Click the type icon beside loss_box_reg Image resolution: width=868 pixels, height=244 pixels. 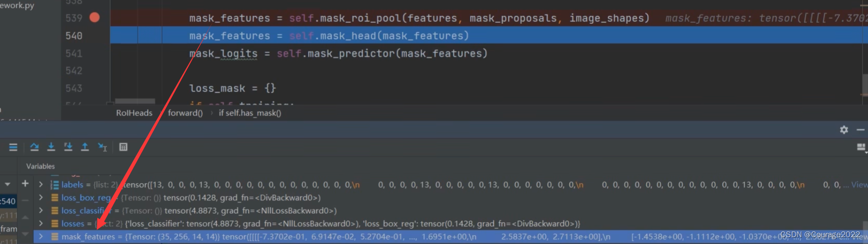pos(54,198)
